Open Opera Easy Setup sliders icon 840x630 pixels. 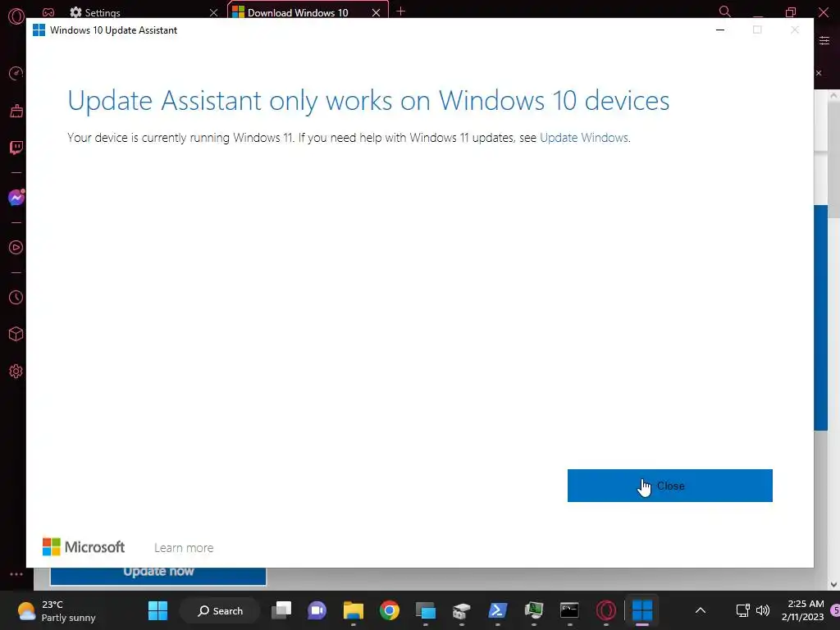[x=824, y=41]
